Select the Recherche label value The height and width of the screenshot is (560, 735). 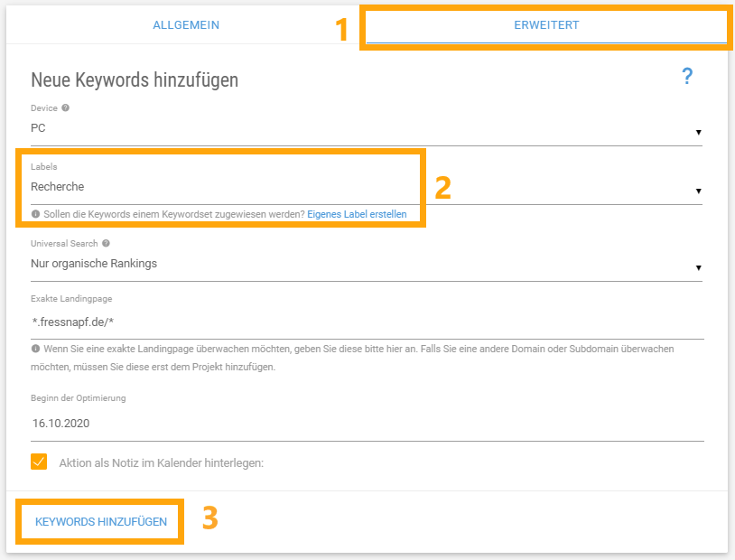pos(57,187)
